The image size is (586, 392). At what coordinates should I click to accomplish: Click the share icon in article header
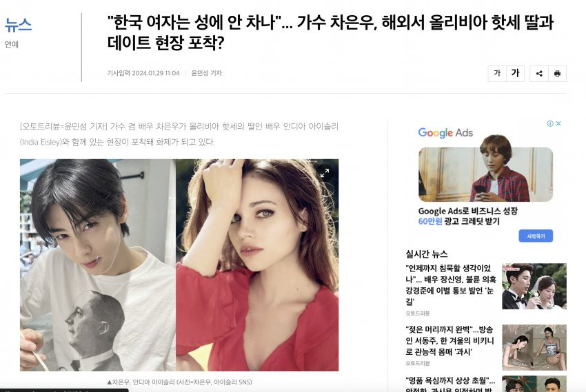539,74
